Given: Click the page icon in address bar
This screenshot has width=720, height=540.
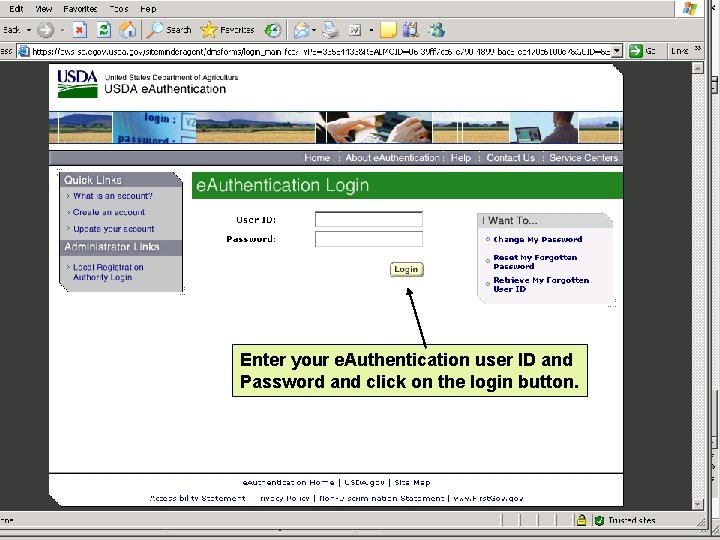Looking at the screenshot, I should [23, 51].
